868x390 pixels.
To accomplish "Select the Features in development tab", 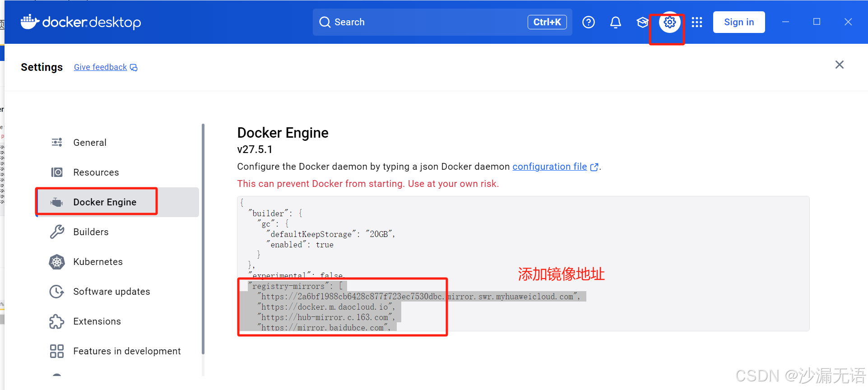I will 117,351.
